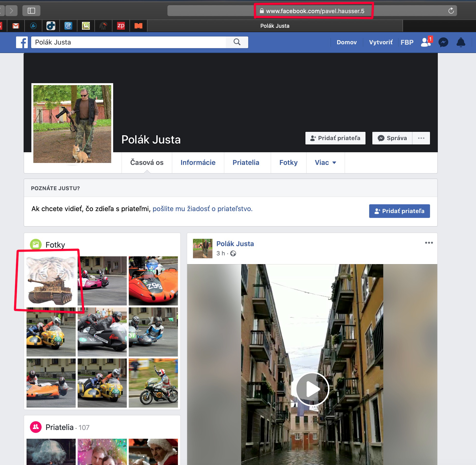Open the Priatelia tab
Screen dimensions: 476x465
pos(246,163)
